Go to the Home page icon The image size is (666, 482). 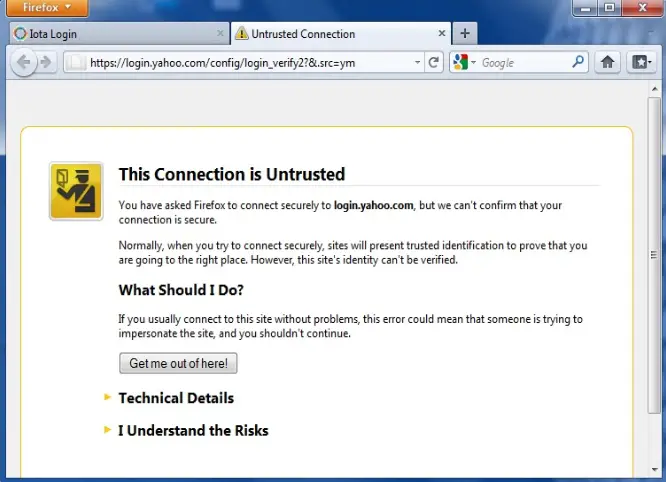(x=607, y=62)
